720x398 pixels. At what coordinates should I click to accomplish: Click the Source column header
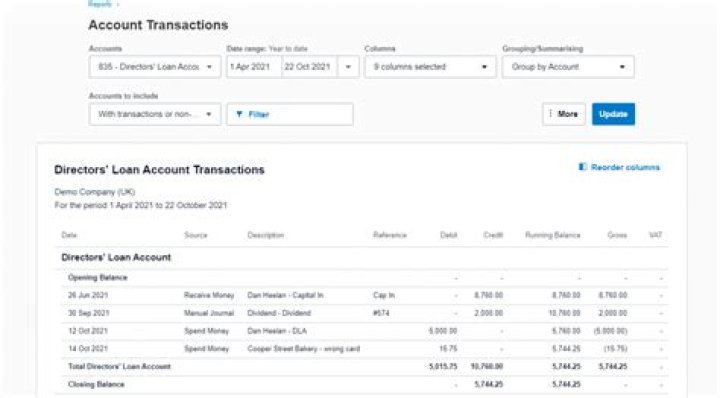pyautogui.click(x=196, y=235)
